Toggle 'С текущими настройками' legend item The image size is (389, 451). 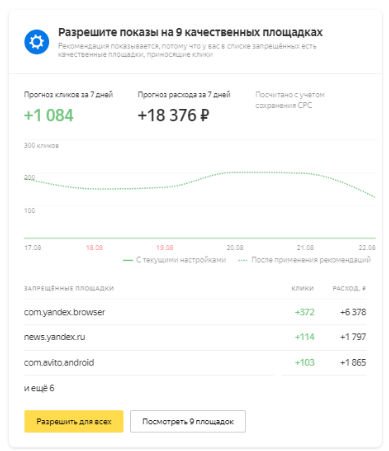[x=175, y=260]
